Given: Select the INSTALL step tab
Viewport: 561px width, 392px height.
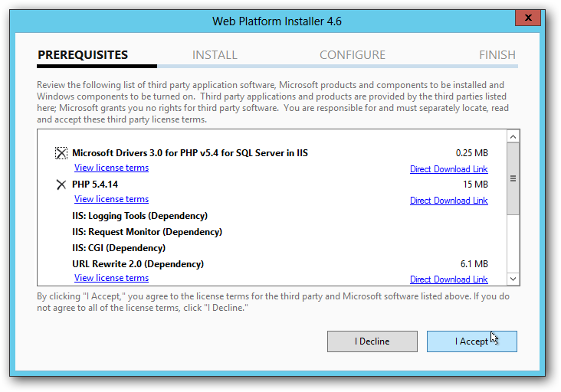Looking at the screenshot, I should coord(215,54).
